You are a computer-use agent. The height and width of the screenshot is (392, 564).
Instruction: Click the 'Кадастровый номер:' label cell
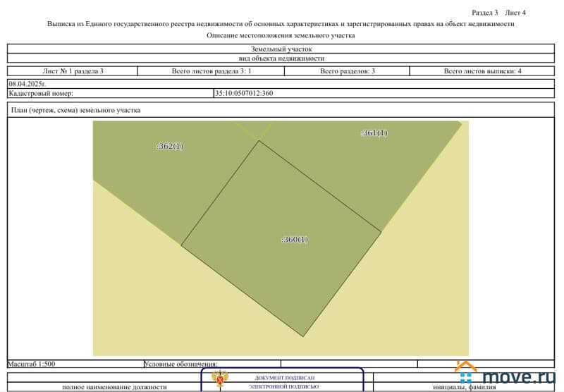tap(41, 93)
